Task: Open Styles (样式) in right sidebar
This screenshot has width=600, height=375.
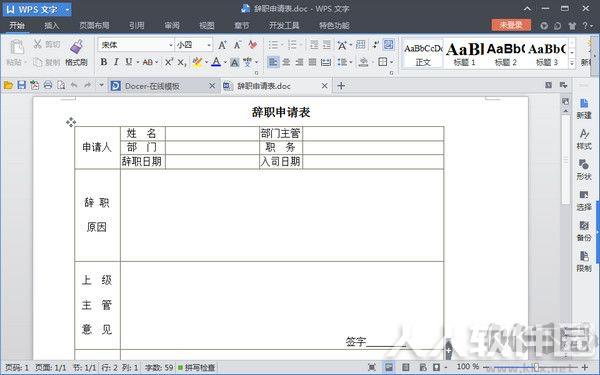Action: coord(584,139)
